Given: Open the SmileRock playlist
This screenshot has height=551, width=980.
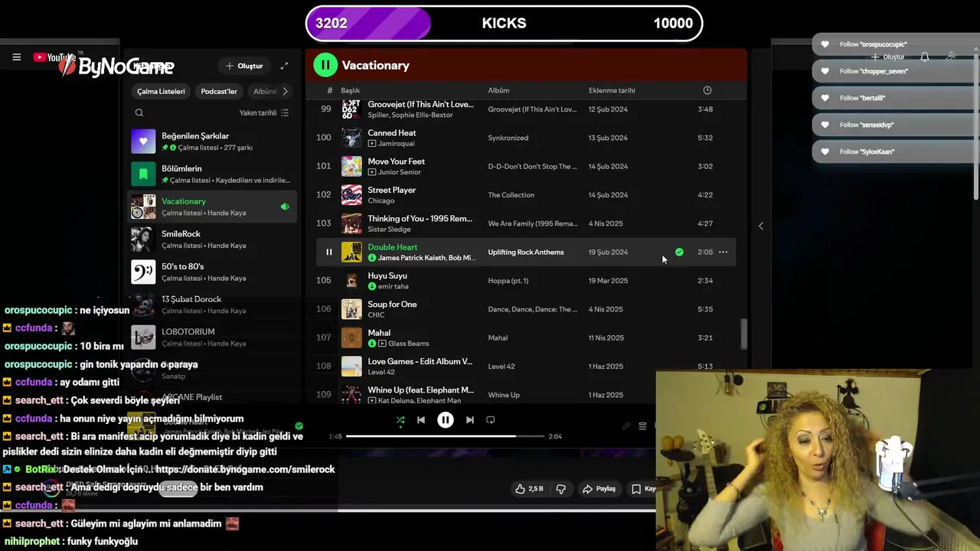Looking at the screenshot, I should click(x=212, y=240).
